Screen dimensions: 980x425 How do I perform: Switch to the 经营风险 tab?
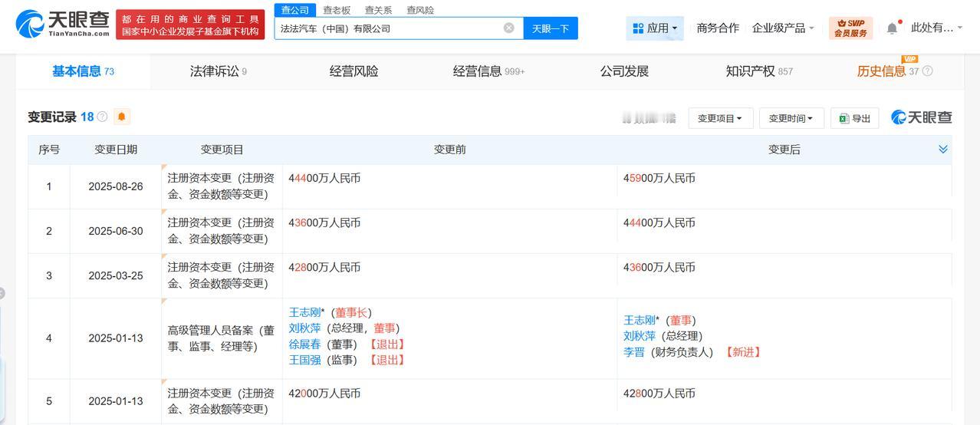coord(354,71)
